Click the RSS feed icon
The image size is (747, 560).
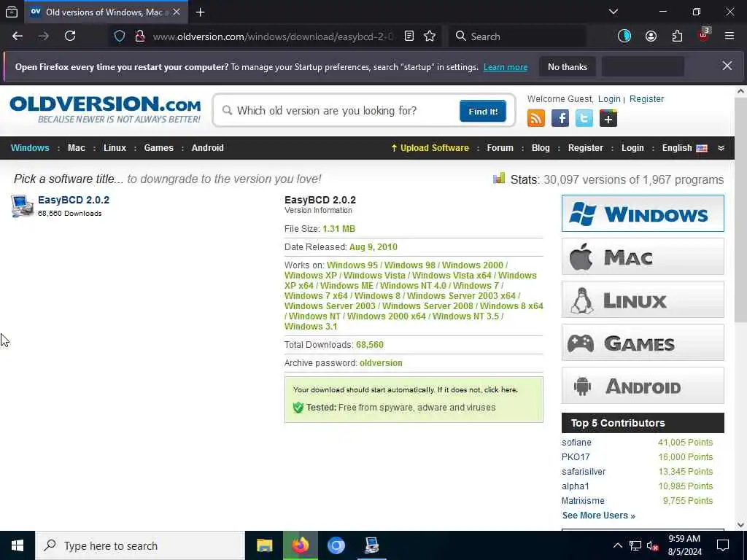pyautogui.click(x=536, y=118)
